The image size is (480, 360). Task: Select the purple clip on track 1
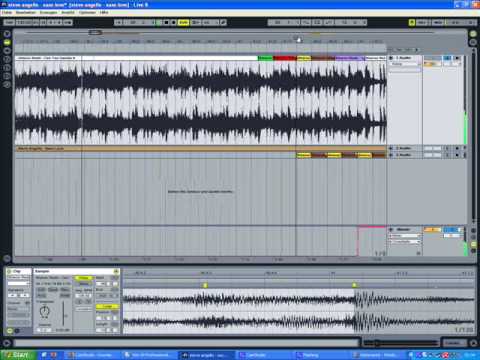click(350, 58)
